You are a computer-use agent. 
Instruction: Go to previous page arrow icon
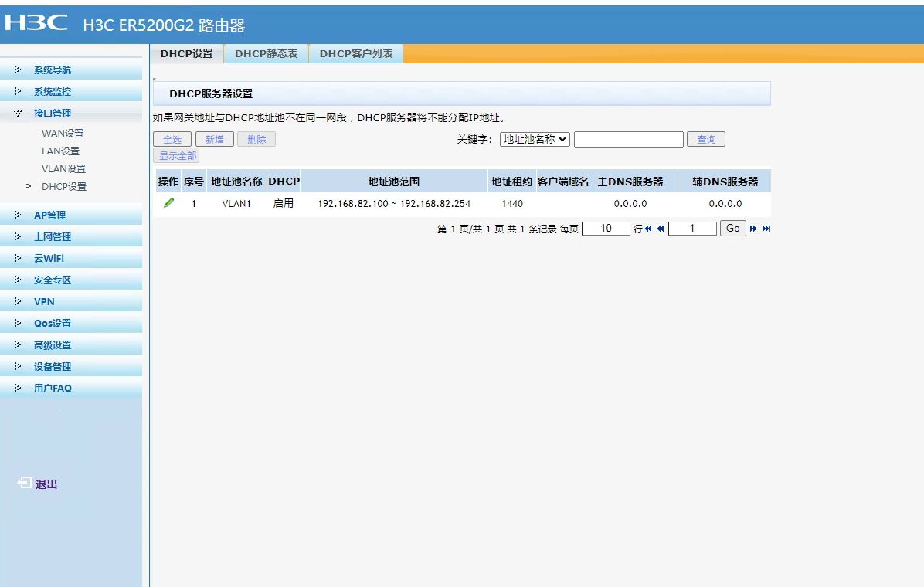(661, 229)
